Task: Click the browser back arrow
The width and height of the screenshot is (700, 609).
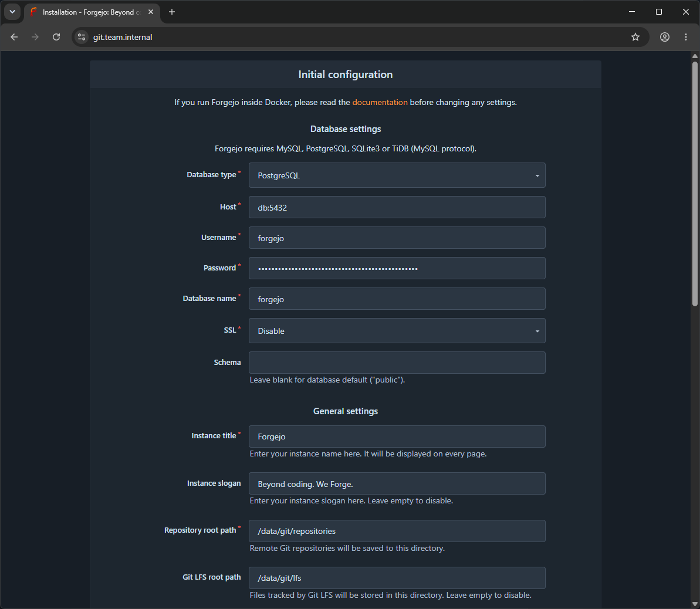Action: pyautogui.click(x=14, y=37)
